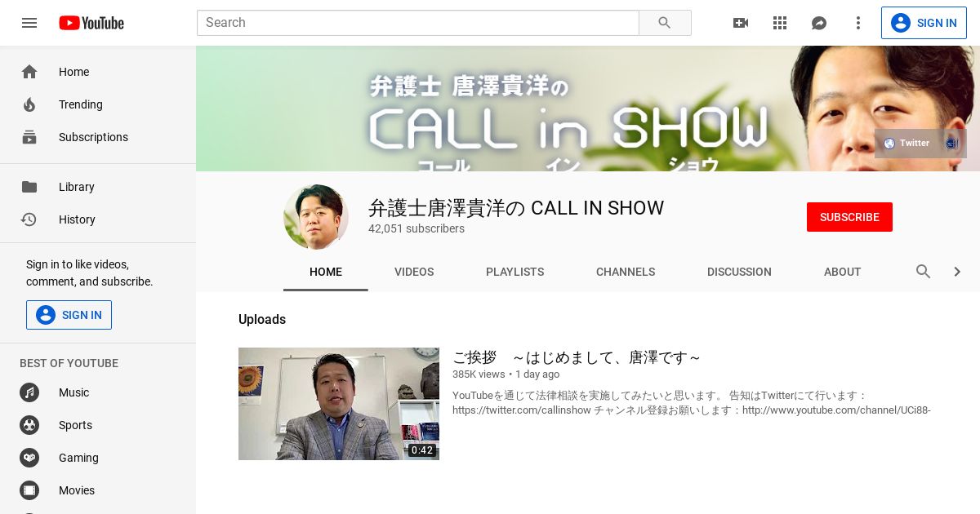Switch to the PLAYLISTS tab
The width and height of the screenshot is (980, 514).
pos(514,272)
